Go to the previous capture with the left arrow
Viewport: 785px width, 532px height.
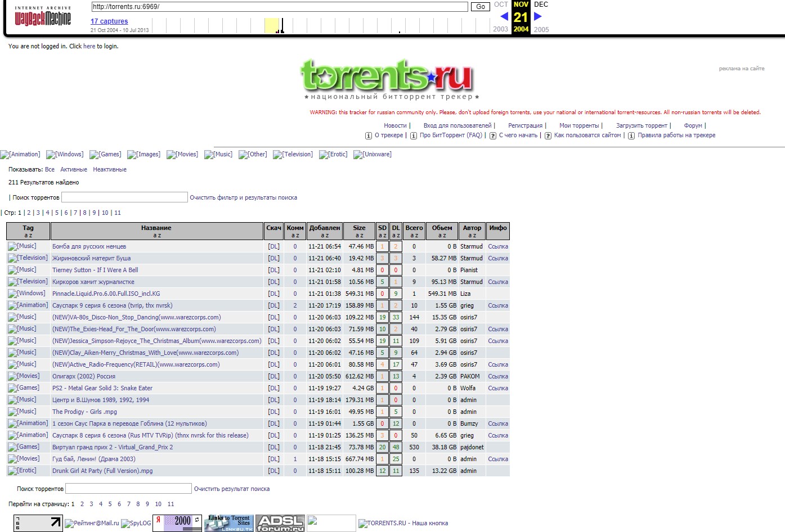click(504, 16)
